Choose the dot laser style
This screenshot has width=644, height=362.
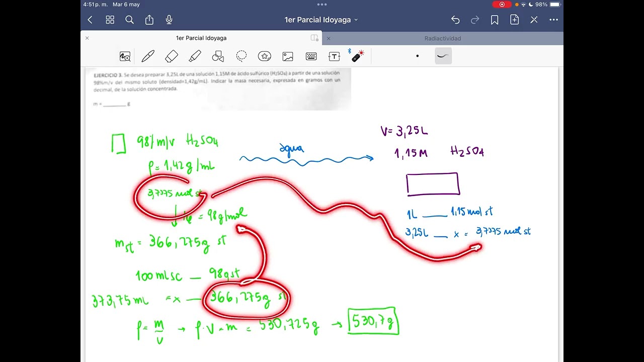pyautogui.click(x=417, y=56)
